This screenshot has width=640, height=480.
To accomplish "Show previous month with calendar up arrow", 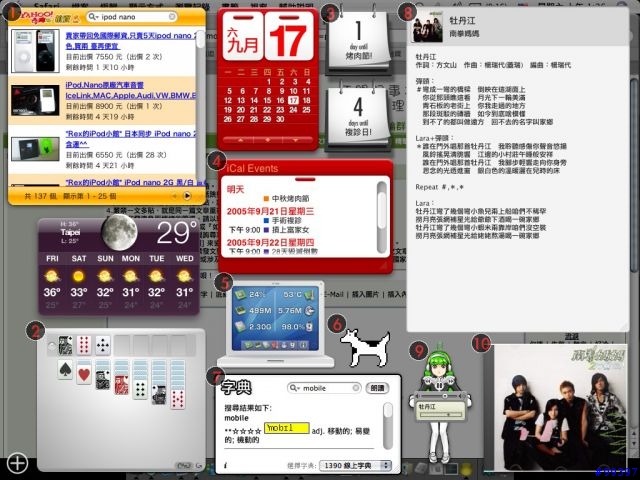I will [x=240, y=140].
